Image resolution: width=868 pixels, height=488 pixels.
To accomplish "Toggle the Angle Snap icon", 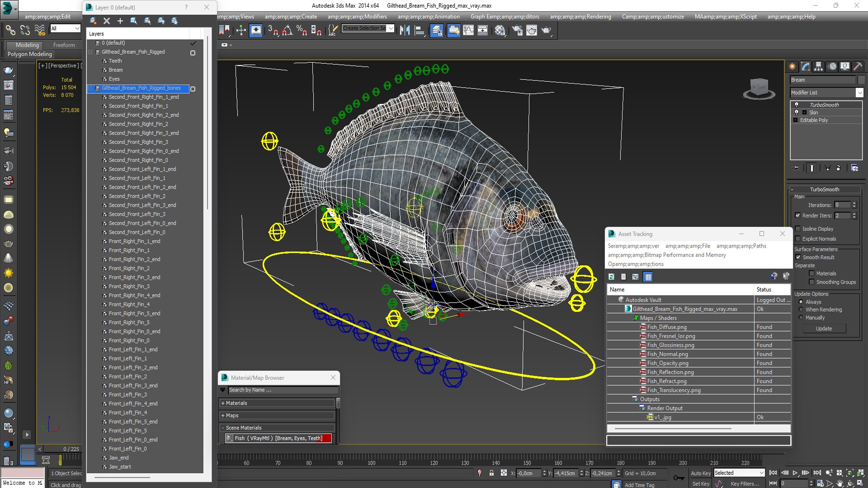I will click(x=287, y=30).
